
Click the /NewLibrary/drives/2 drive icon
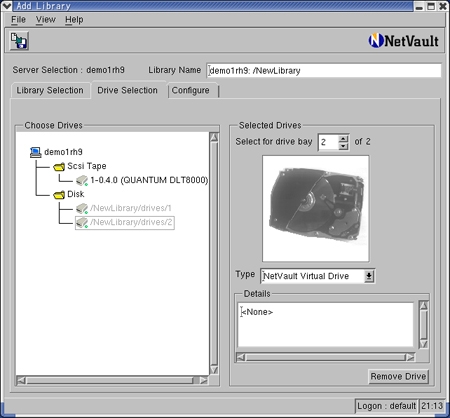(x=82, y=222)
